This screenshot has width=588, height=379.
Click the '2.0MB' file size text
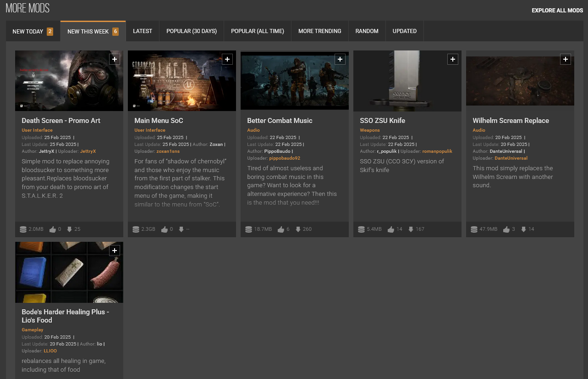(36, 229)
